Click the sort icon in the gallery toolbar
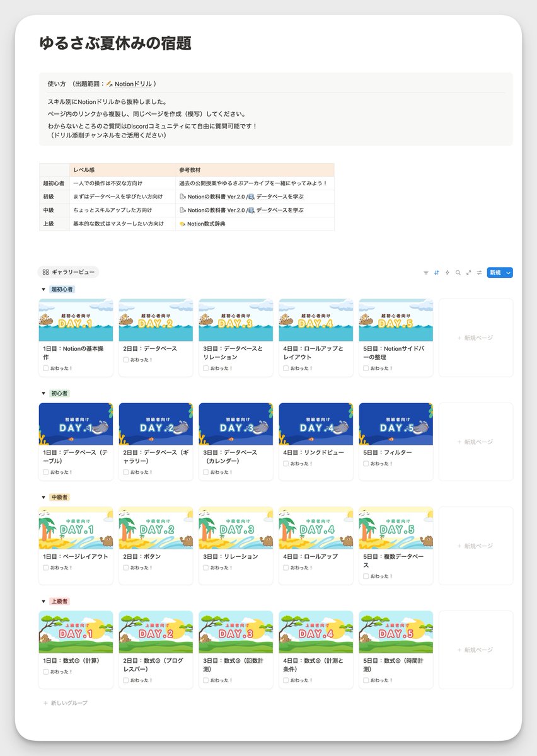Viewport: 537px width, 756px height. (436, 272)
